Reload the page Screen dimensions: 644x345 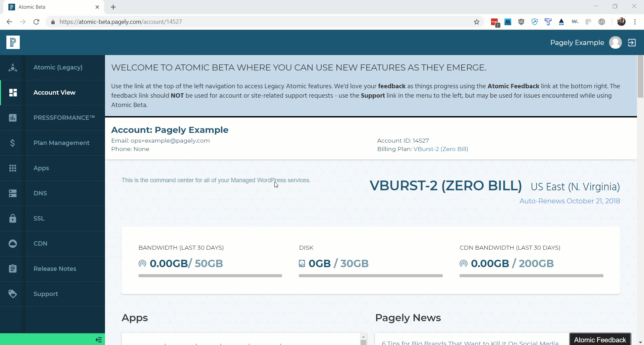[36, 22]
